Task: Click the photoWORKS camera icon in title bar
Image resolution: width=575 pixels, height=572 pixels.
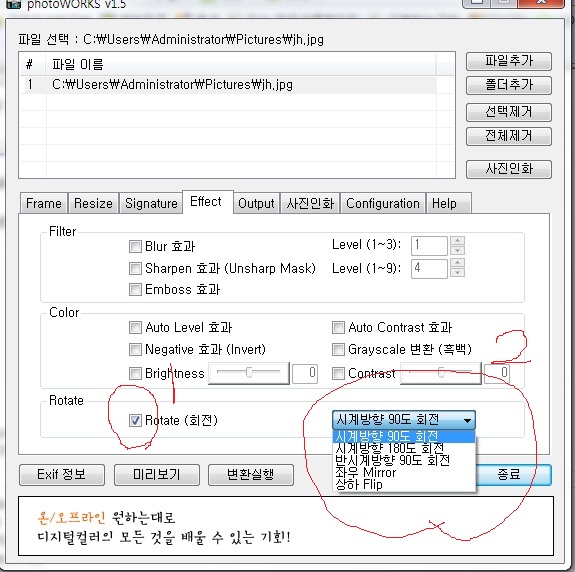Action: click(x=14, y=4)
